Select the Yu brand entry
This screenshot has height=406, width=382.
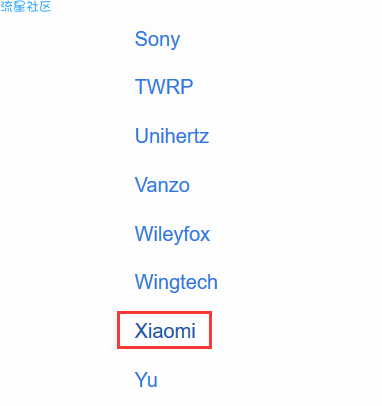146,380
